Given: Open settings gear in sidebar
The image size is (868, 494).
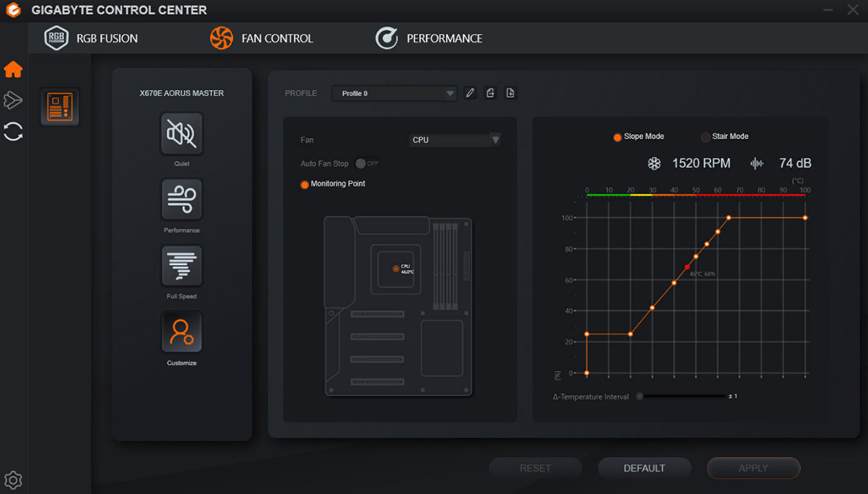Looking at the screenshot, I should tap(13, 480).
